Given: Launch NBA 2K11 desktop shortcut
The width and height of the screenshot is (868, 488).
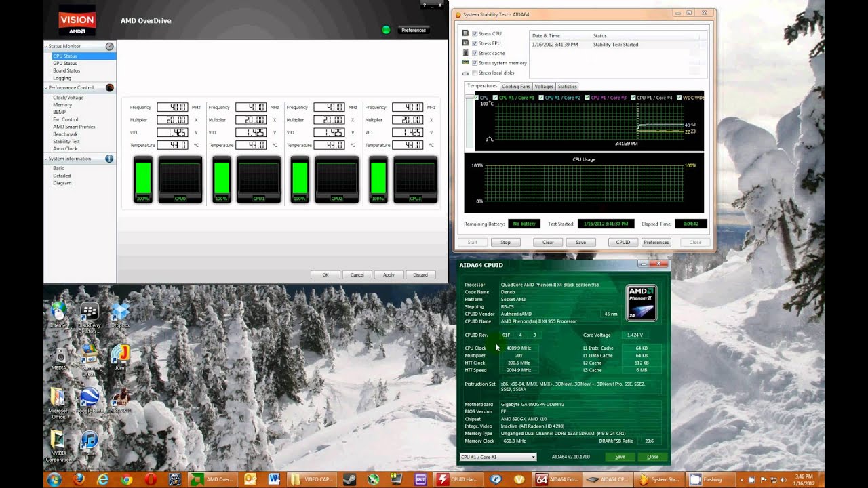Looking at the screenshot, I should coord(120,401).
